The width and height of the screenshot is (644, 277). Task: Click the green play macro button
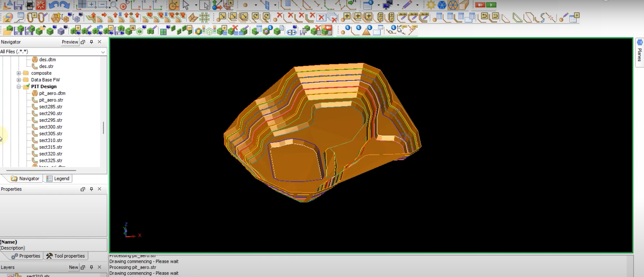(491, 5)
